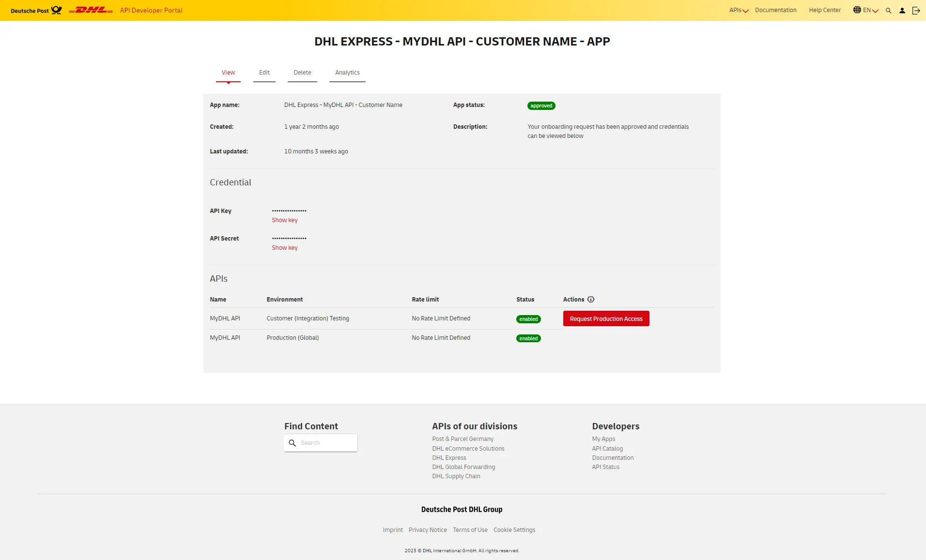Click the Deutsche Post logo

[36, 10]
